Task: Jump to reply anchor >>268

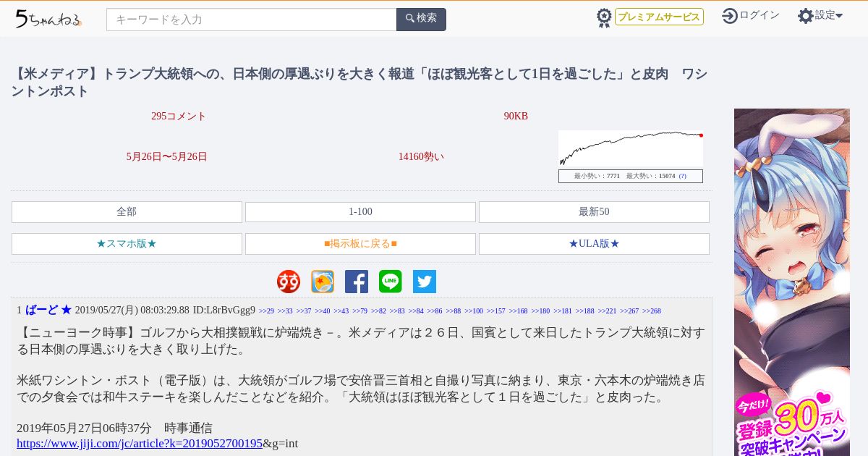Action: click(652, 311)
